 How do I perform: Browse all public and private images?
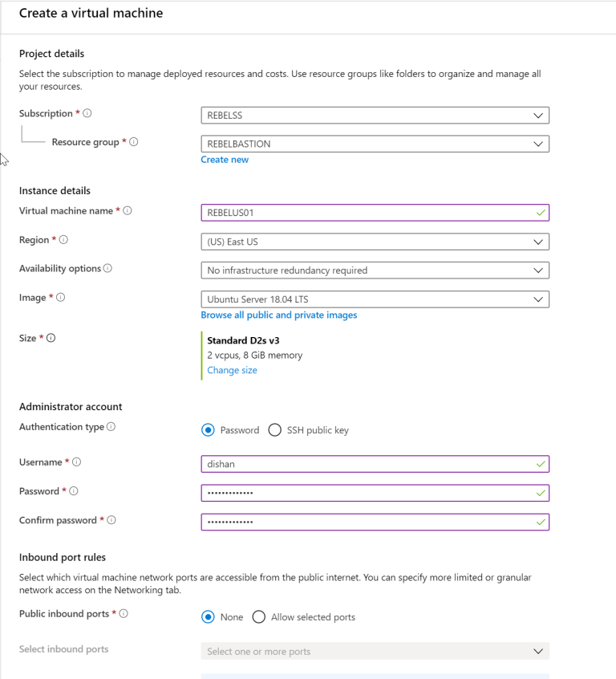(x=279, y=315)
